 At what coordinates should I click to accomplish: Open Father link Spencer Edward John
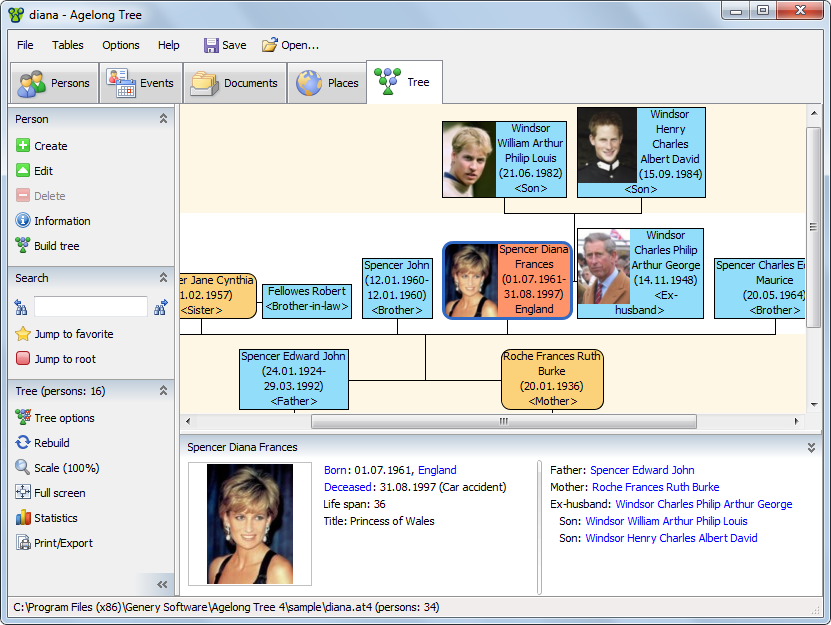[642, 470]
